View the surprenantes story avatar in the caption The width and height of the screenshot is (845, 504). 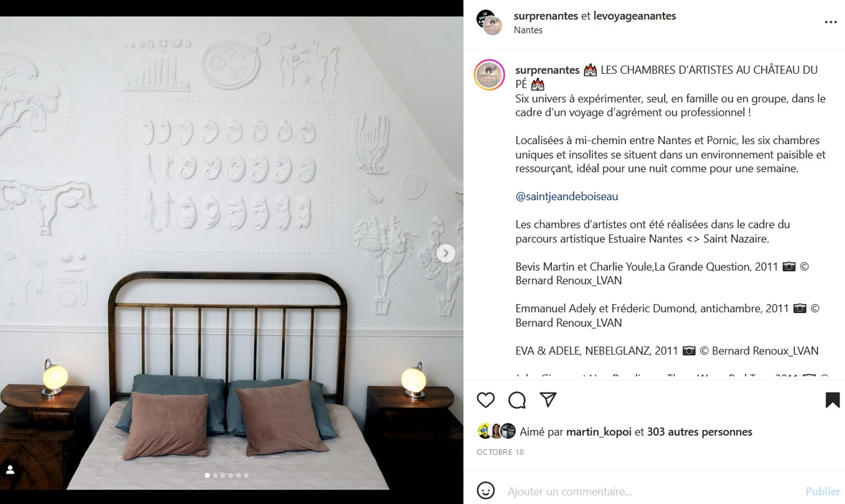[489, 75]
